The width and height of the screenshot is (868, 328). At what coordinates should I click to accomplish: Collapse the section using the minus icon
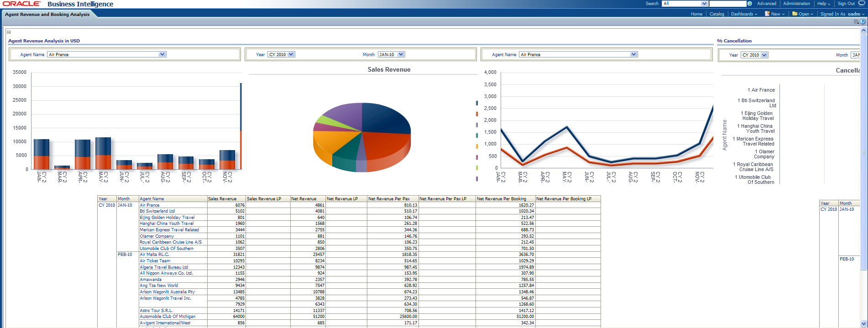pyautogui.click(x=9, y=32)
